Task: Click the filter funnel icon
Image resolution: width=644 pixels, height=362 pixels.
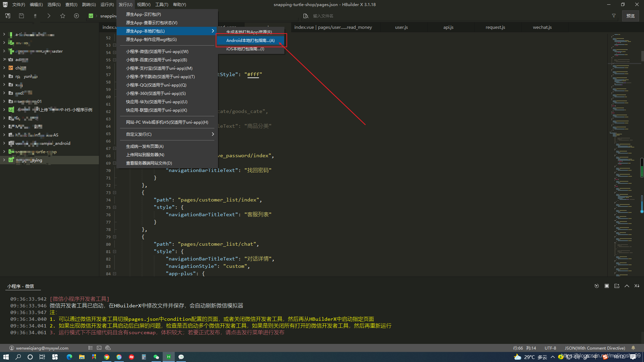Action: 614,16
